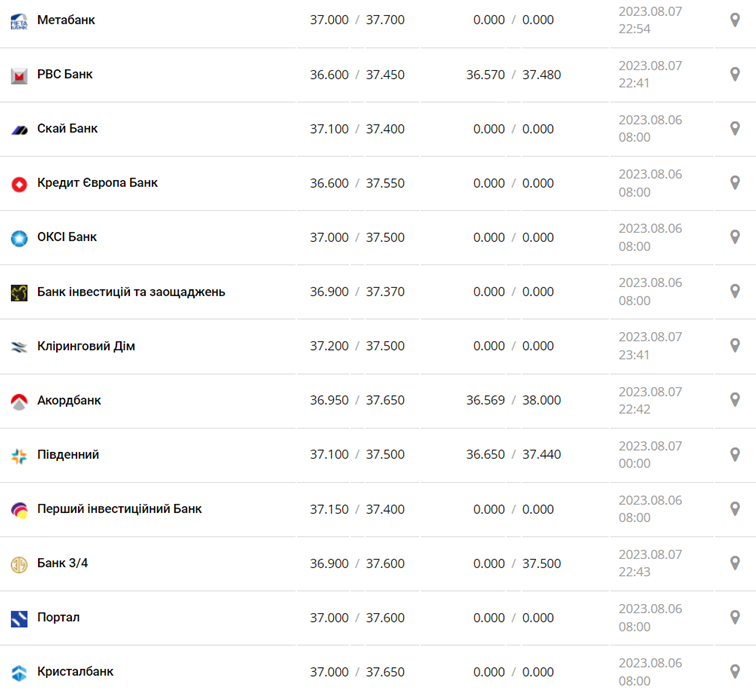
Task: Open map location for Скай Банк
Action: click(x=735, y=129)
